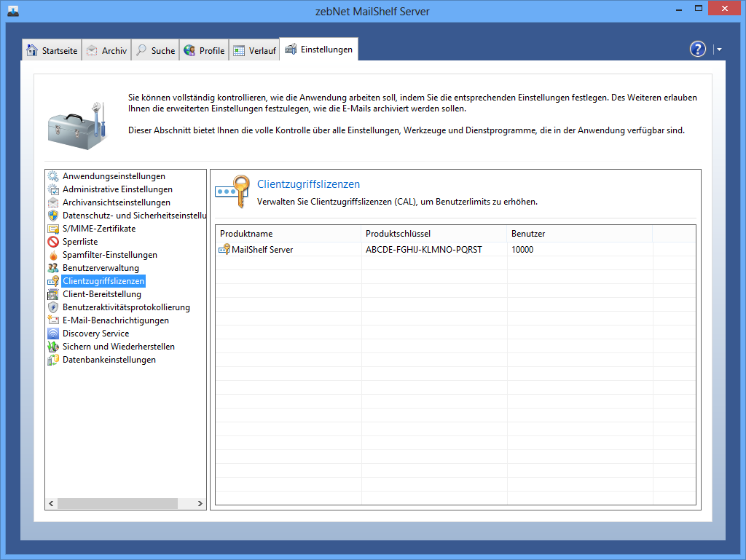Open the dropdown arrow beside help
This screenshot has width=746, height=560.
[x=719, y=50]
